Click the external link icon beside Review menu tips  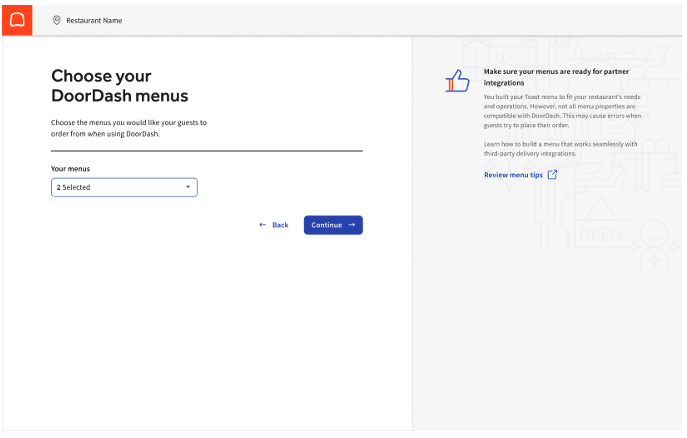click(x=553, y=175)
